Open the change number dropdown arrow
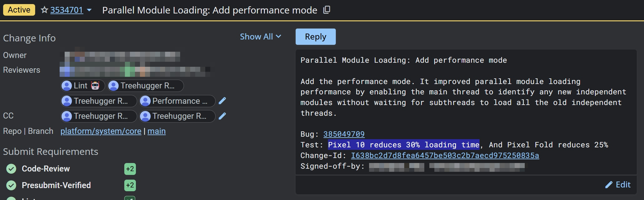Image resolution: width=644 pixels, height=200 pixels. point(89,10)
